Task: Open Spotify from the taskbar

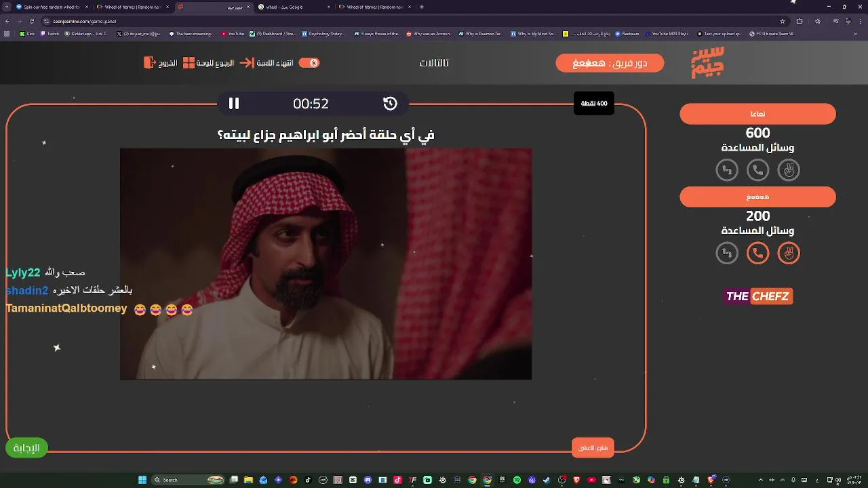Action: [517, 480]
